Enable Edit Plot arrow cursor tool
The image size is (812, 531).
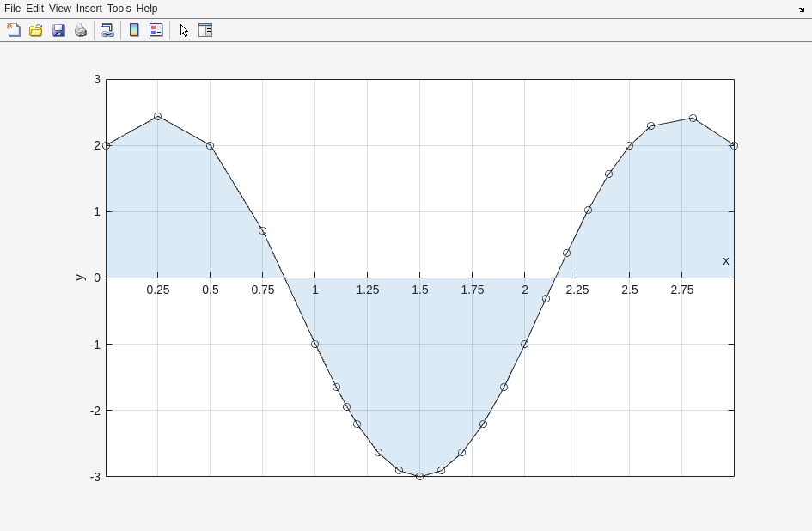point(184,30)
